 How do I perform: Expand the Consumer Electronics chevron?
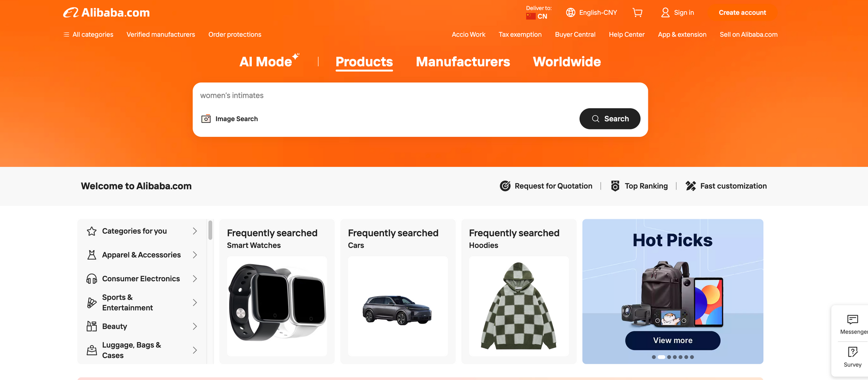pyautogui.click(x=195, y=279)
